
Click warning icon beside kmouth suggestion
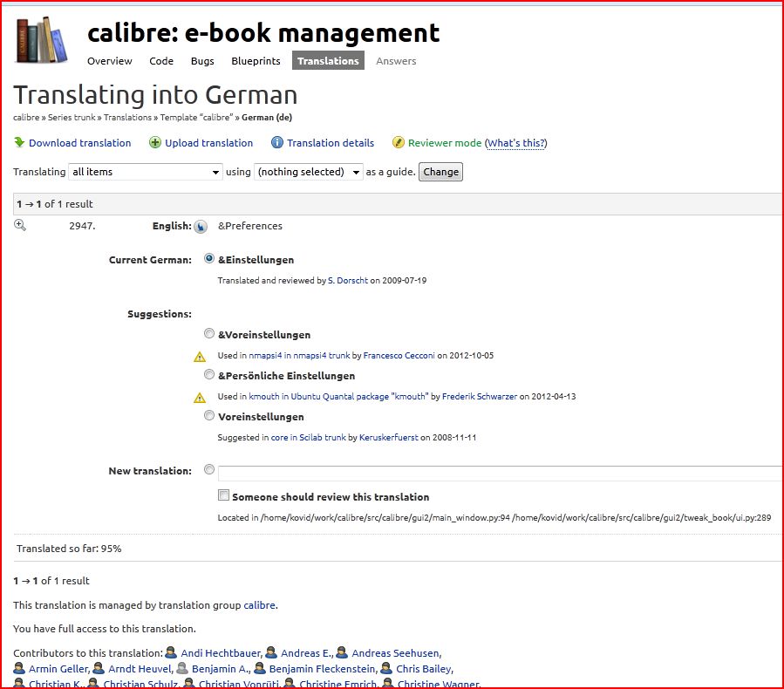point(200,398)
